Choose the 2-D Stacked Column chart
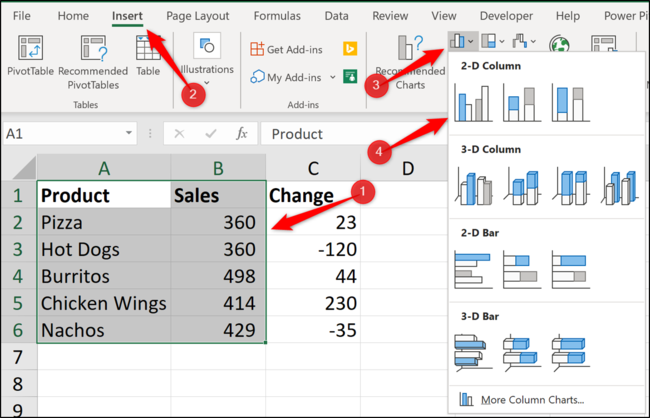The height and width of the screenshot is (418, 650). point(520,103)
